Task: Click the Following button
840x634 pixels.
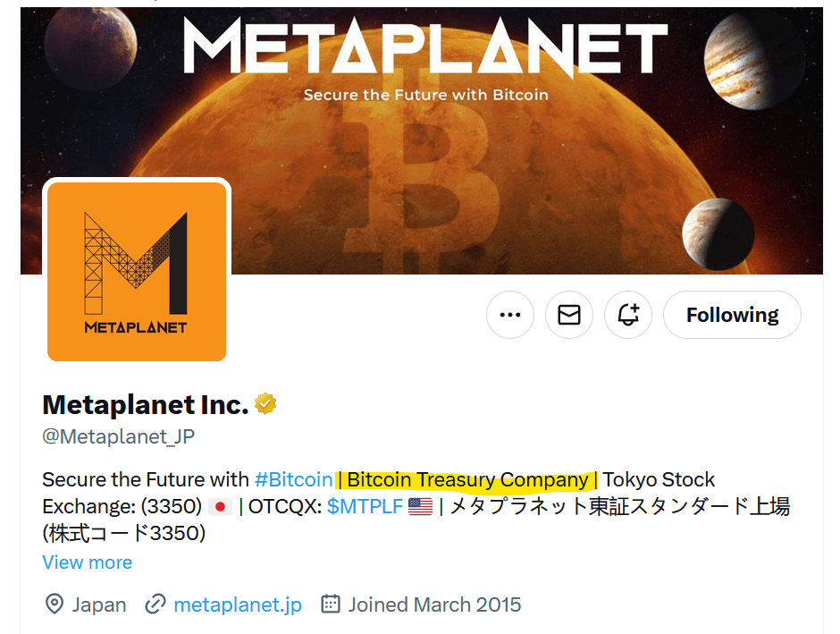Action: point(732,315)
